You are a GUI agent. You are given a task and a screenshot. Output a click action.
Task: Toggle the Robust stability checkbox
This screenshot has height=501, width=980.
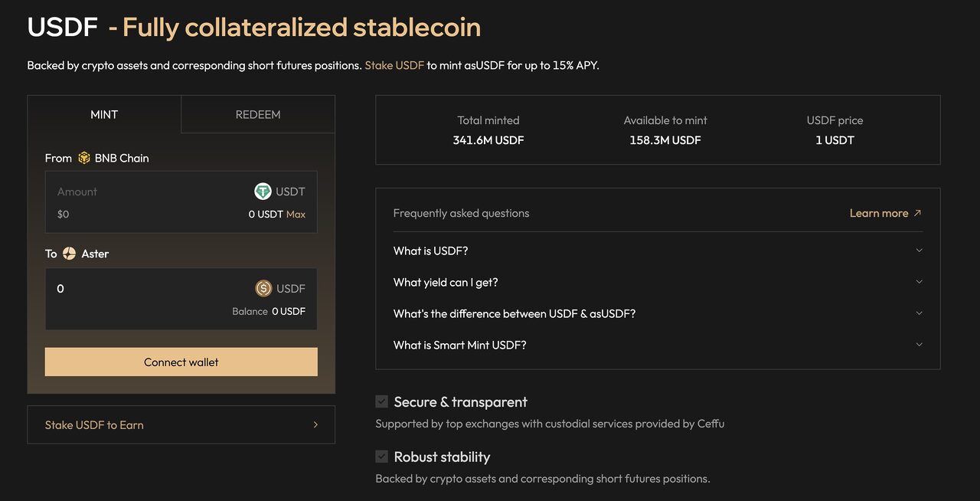point(381,457)
